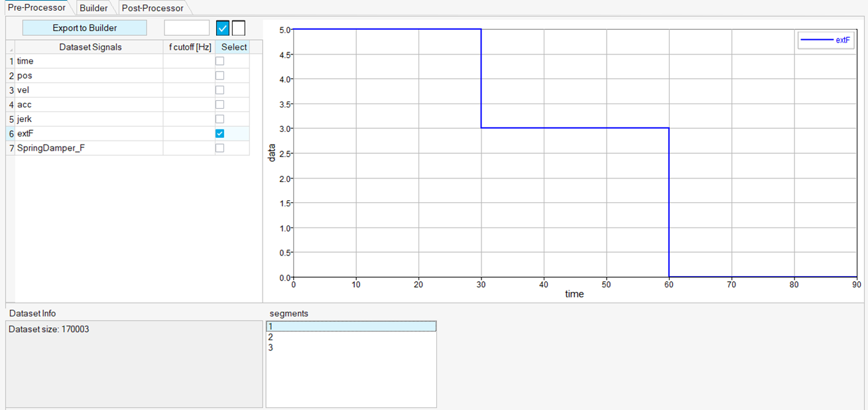Viewport: 868px width, 410px height.
Task: Click the Dataset Signals column header
Action: point(90,47)
